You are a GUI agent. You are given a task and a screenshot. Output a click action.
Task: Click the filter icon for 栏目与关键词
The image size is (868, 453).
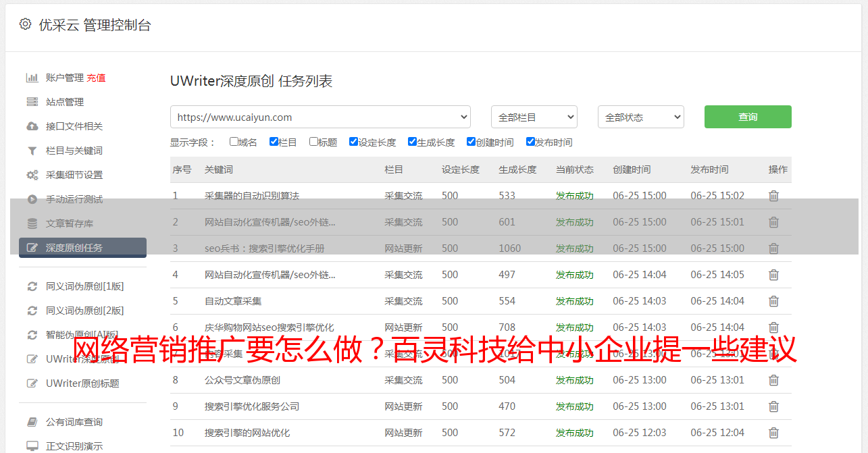[32, 151]
